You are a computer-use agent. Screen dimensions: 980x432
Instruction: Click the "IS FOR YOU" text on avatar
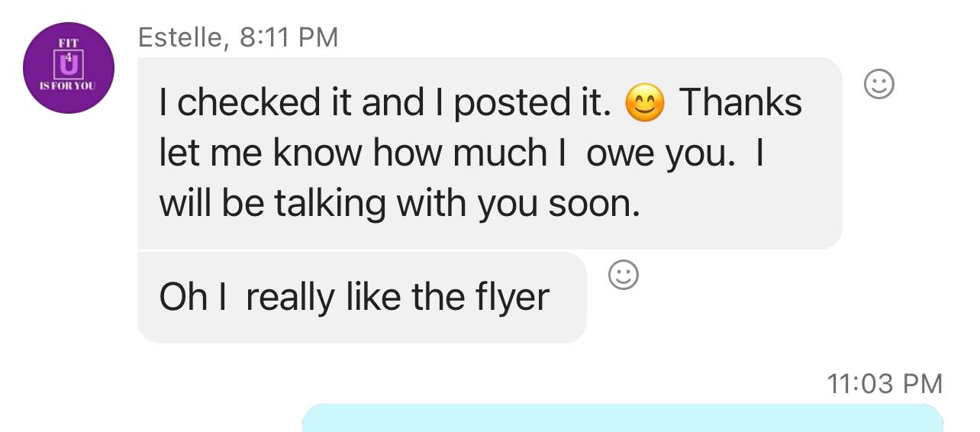69,86
